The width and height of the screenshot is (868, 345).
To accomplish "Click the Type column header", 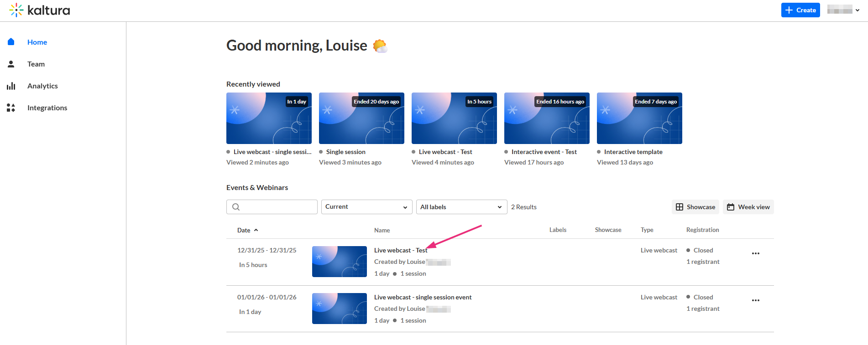I will [x=647, y=230].
